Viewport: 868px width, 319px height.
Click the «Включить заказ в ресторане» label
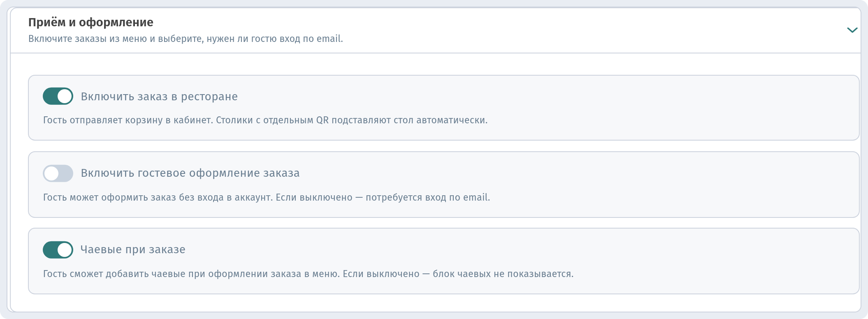[159, 97]
